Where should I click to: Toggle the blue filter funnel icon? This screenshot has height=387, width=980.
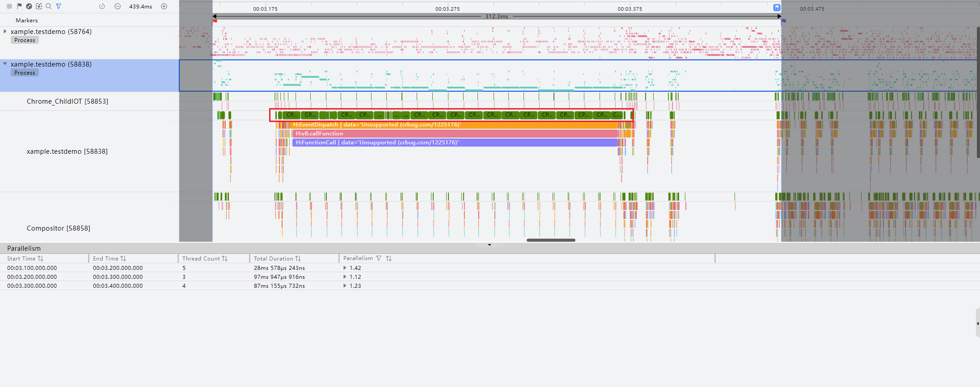point(59,6)
